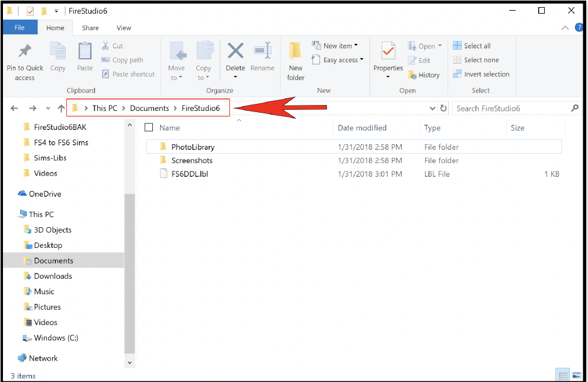Switch to Details view icon
Viewport: 588px width, 382px height.
tap(563, 375)
